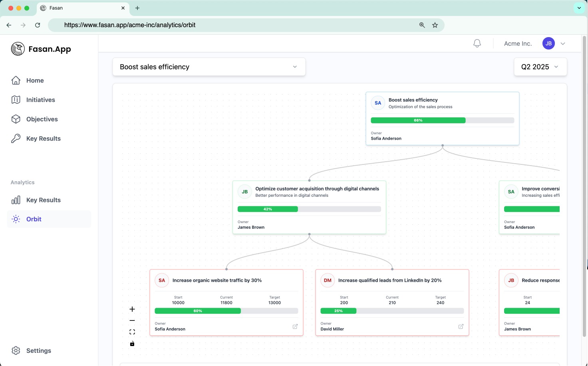
Task: Toggle the canvas interactivity lock
Action: (x=132, y=344)
